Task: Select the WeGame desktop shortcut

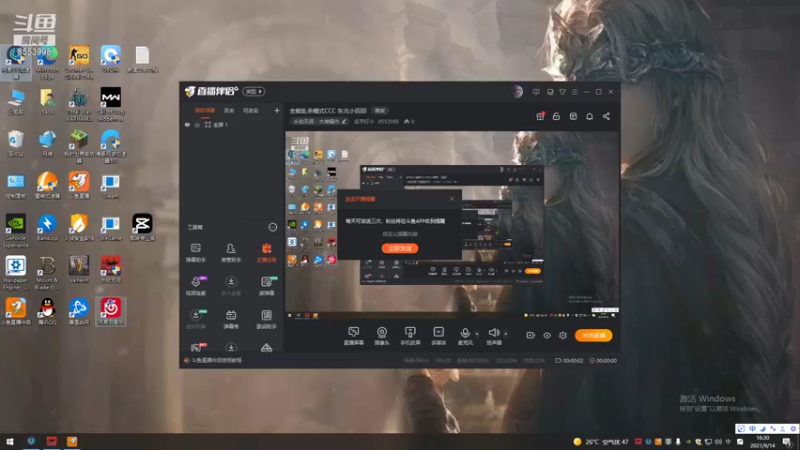Action: pyautogui.click(x=110, y=228)
